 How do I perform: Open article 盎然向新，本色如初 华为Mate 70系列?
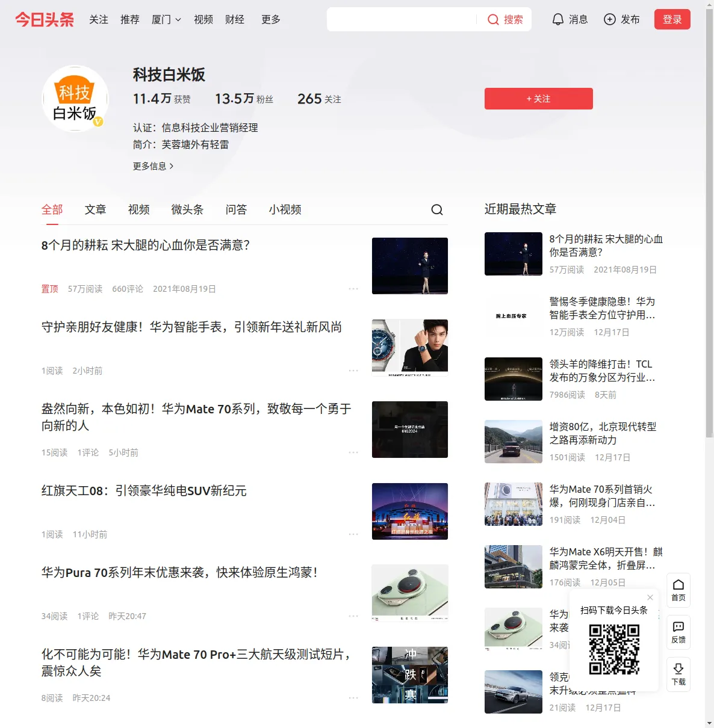click(196, 417)
